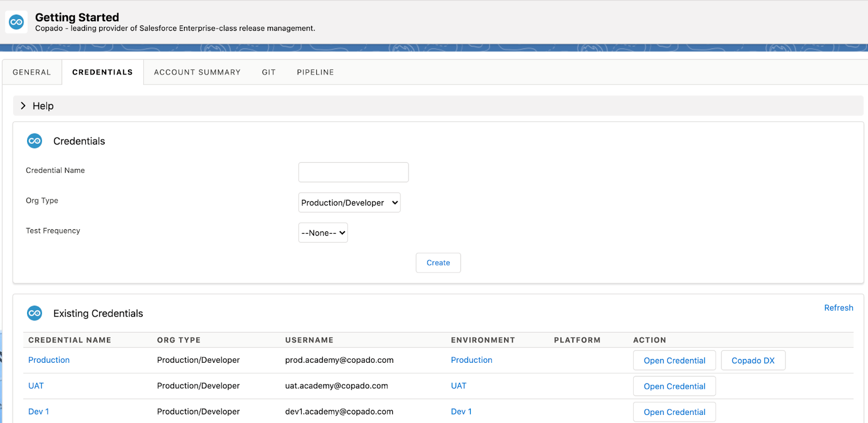868x423 pixels.
Task: Open Credential for the Production row
Action: pos(674,361)
